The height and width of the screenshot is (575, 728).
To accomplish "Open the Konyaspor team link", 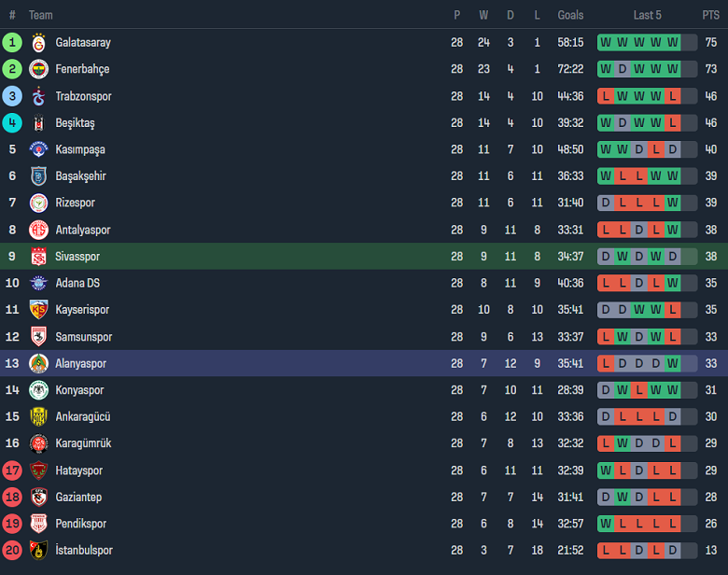I will [x=80, y=390].
